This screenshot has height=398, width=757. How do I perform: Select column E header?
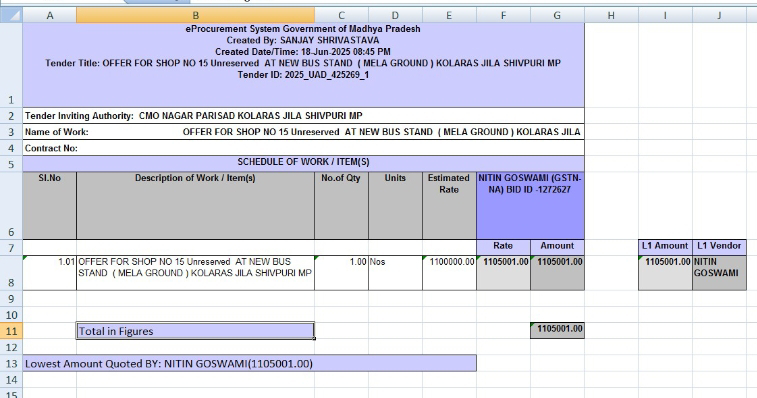[449, 15]
